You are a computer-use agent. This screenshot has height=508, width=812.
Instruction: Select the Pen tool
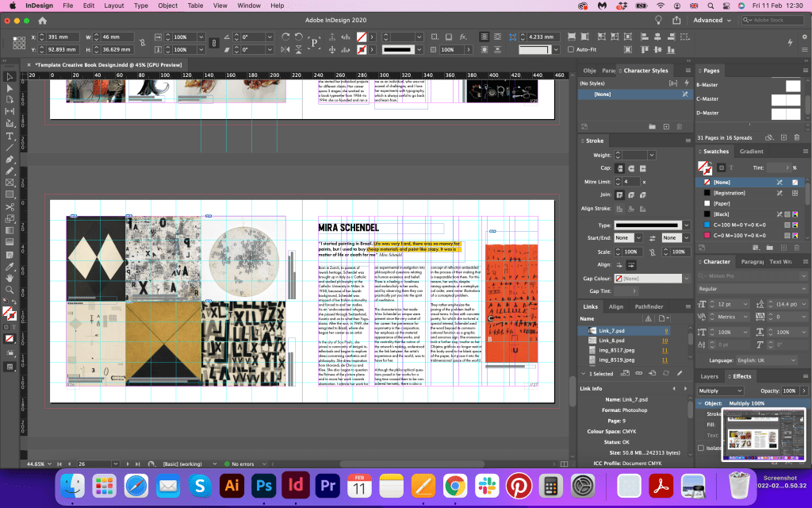pyautogui.click(x=10, y=159)
